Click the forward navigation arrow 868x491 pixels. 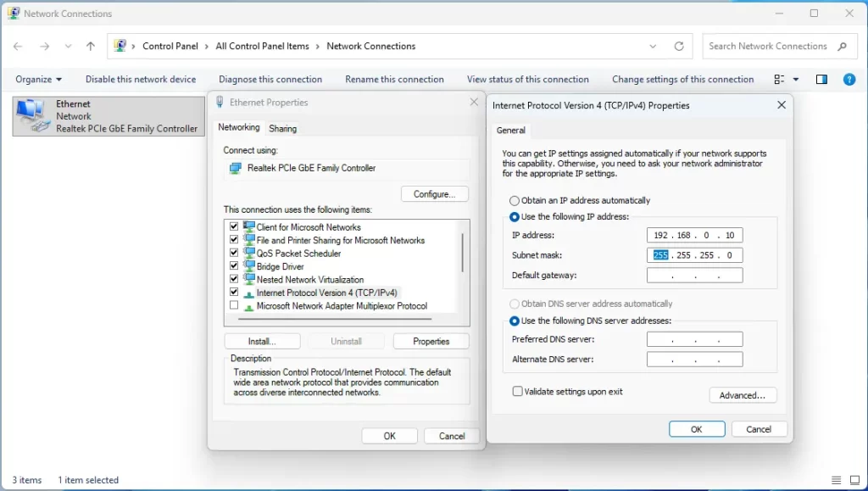44,47
